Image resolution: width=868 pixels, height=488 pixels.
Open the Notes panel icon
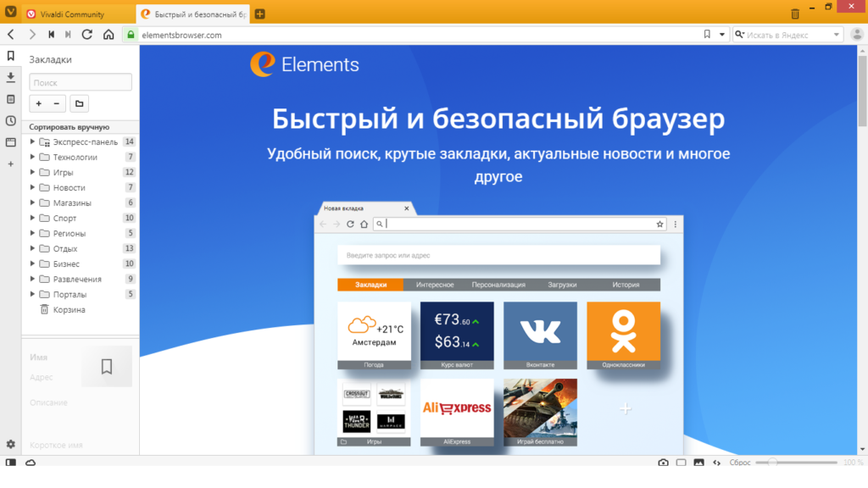point(10,99)
